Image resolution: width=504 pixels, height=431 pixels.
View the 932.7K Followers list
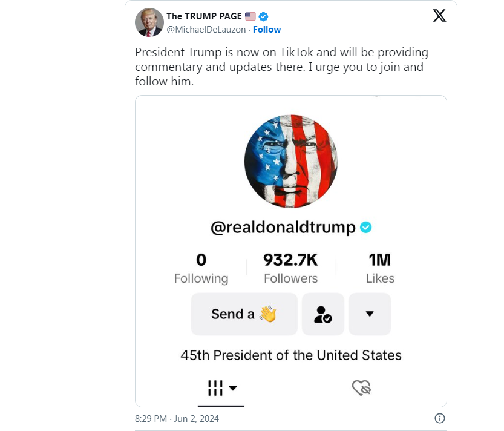290,269
